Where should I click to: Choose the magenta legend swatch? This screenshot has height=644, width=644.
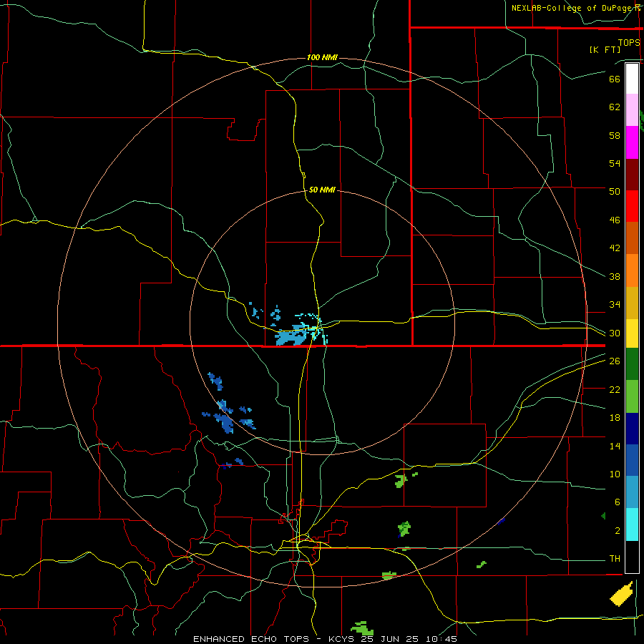coord(632,142)
